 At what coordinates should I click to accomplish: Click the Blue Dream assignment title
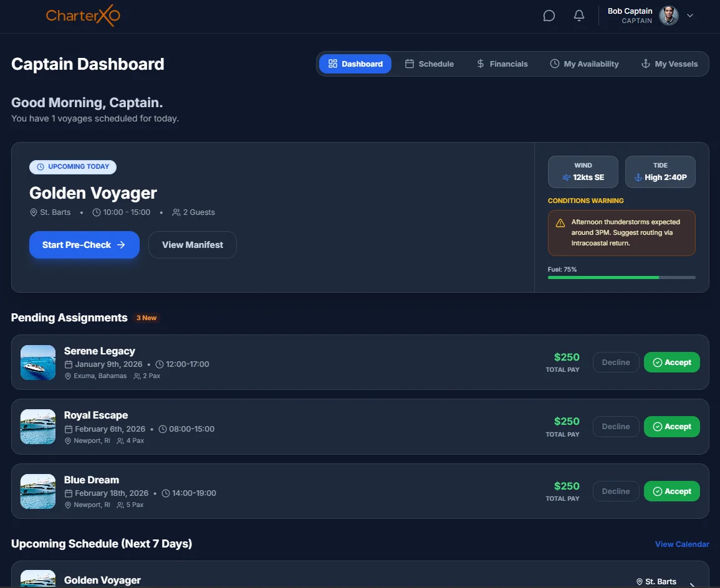92,480
